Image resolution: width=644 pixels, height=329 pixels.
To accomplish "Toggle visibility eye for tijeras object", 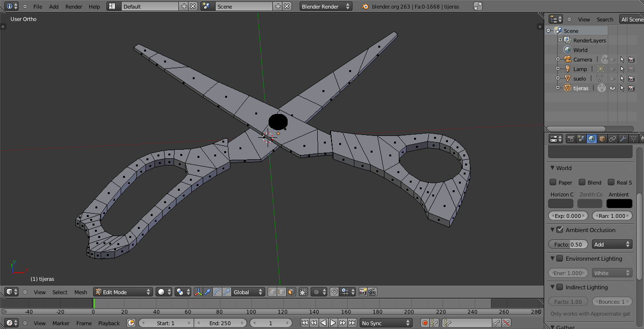I will 613,88.
